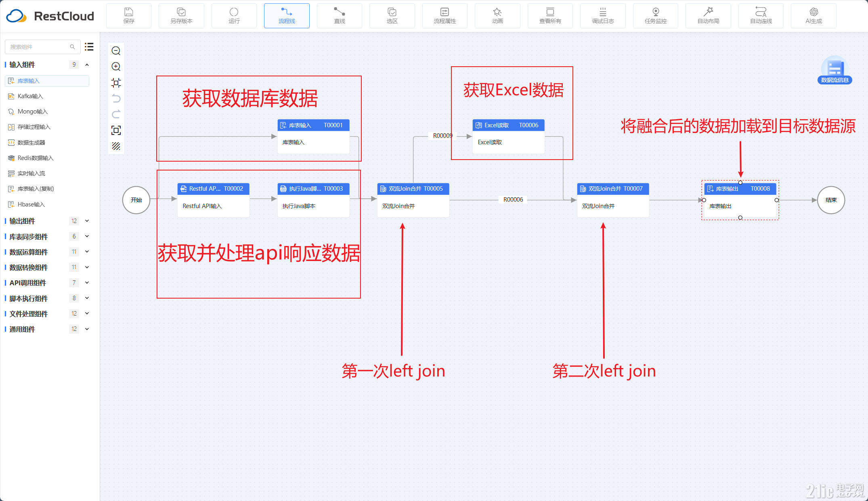Click 另存版本 save version button

tap(181, 16)
